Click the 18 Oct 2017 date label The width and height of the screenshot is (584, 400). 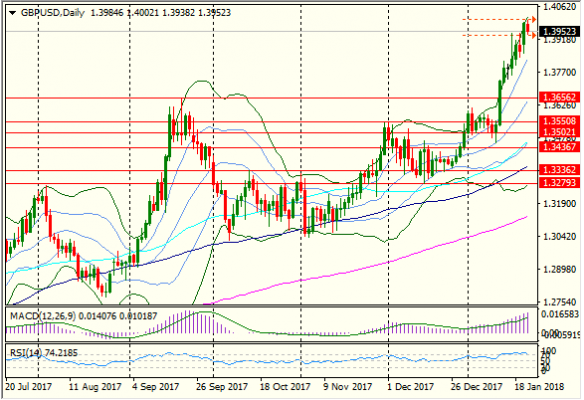(285, 386)
